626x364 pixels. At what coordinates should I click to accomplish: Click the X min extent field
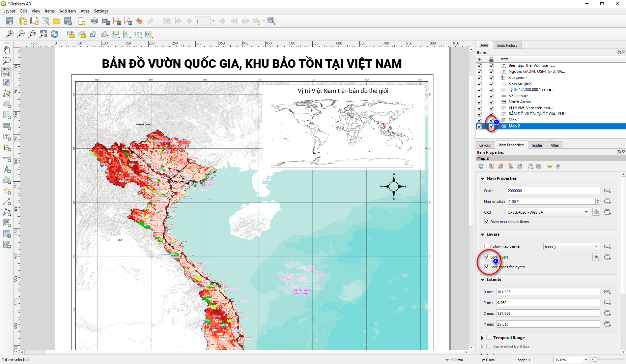click(548, 292)
